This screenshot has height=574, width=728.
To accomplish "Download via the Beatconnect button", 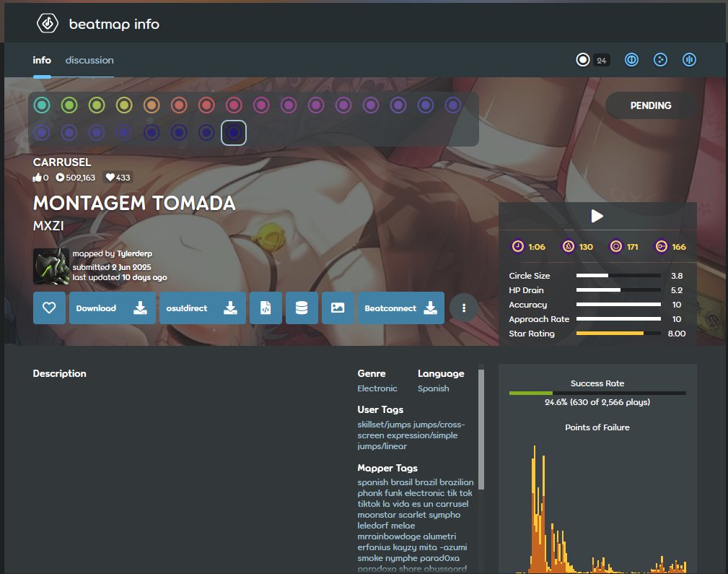I will (x=401, y=308).
